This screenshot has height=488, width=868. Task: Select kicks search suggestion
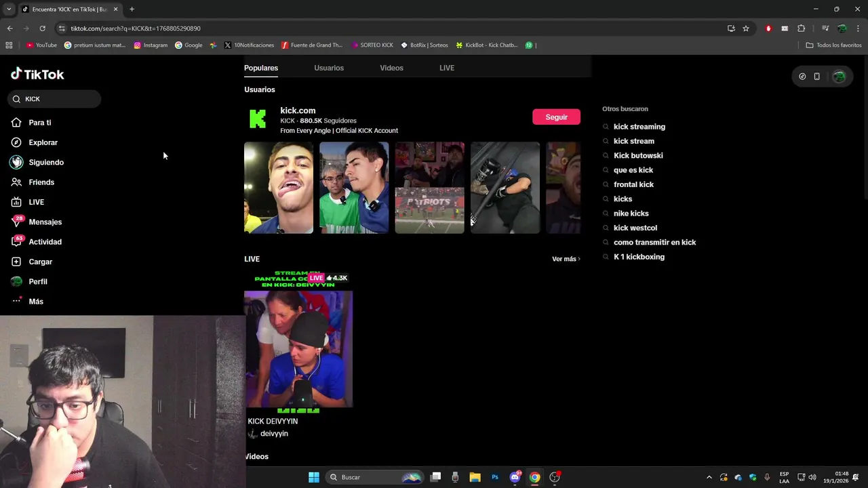pyautogui.click(x=623, y=199)
